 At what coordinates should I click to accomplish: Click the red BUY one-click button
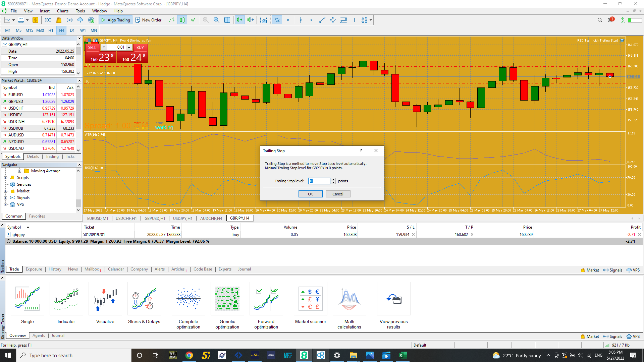point(140,48)
